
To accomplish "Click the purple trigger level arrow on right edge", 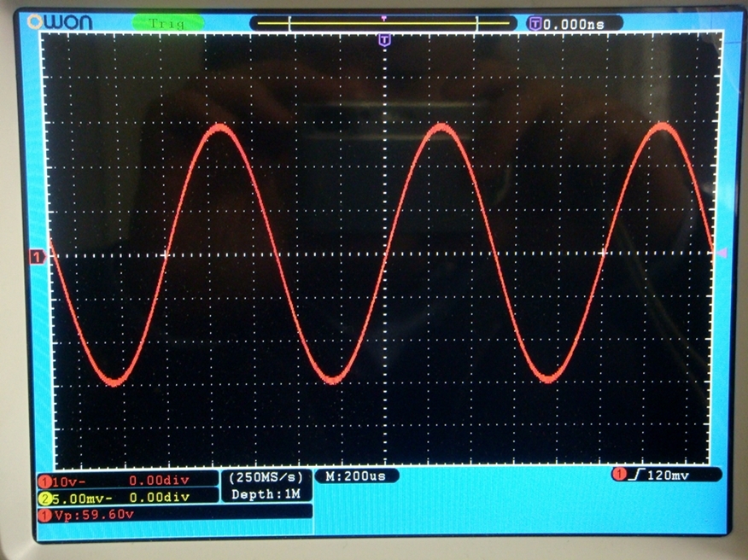I will click(x=722, y=253).
